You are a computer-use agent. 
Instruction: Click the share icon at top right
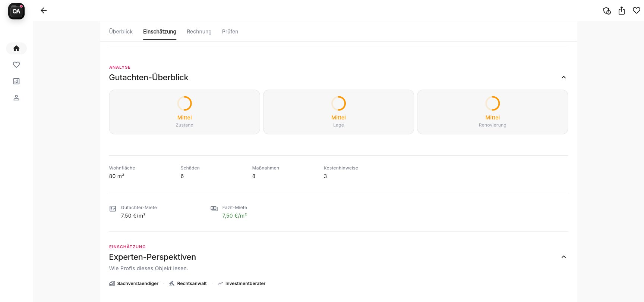(x=622, y=11)
